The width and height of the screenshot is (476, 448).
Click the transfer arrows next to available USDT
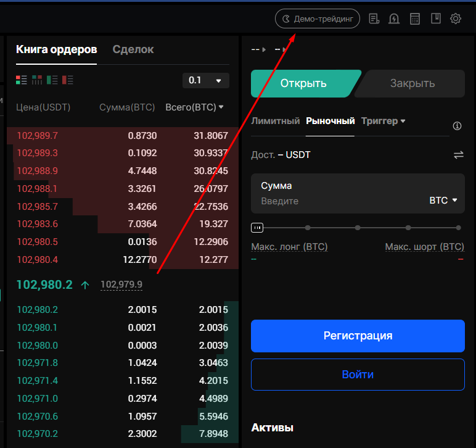[x=458, y=155]
